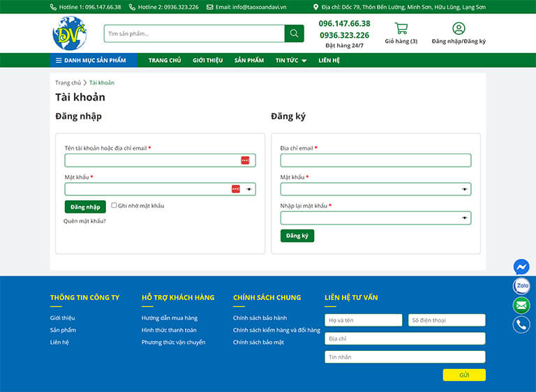Click the DV globe logo
The height and width of the screenshot is (392, 536).
tap(69, 33)
